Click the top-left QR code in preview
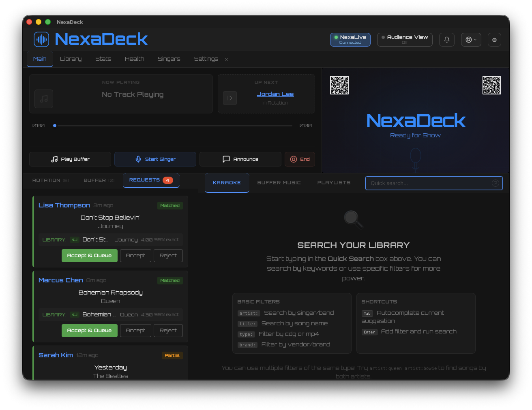This screenshot has height=410, width=532. point(339,85)
